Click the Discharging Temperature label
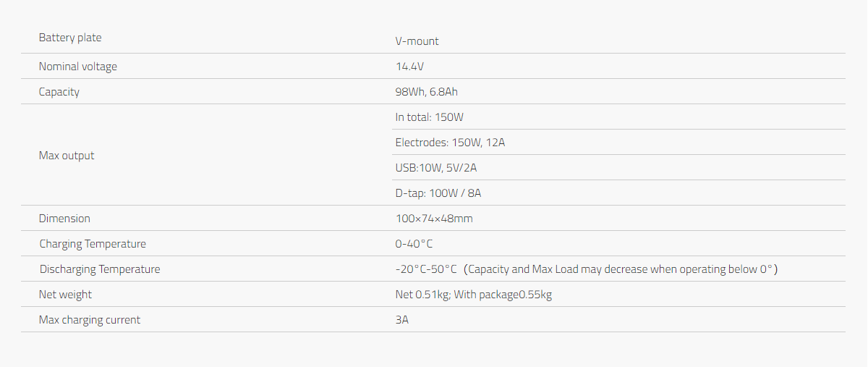Screen dimensions: 868x367 tap(100, 269)
